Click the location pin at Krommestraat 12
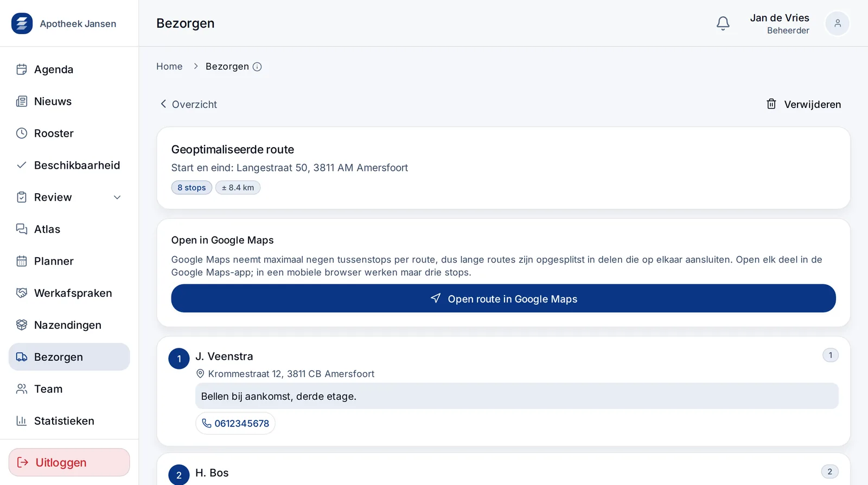 click(x=200, y=374)
